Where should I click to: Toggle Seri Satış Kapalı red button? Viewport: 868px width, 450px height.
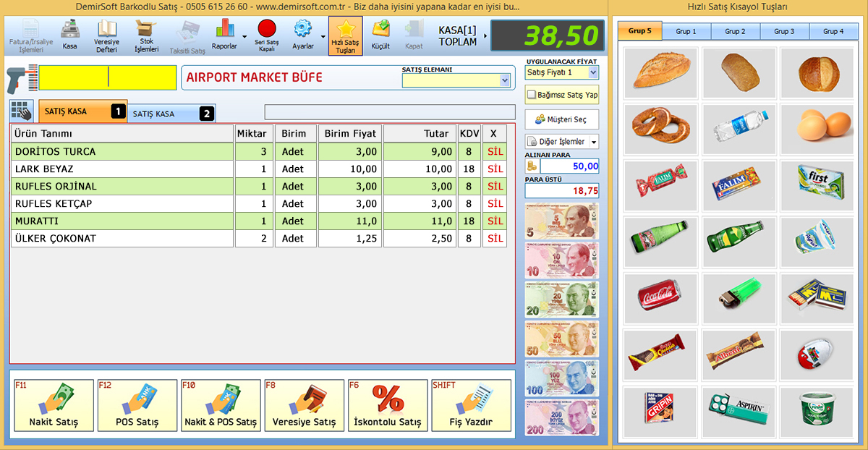point(267,35)
